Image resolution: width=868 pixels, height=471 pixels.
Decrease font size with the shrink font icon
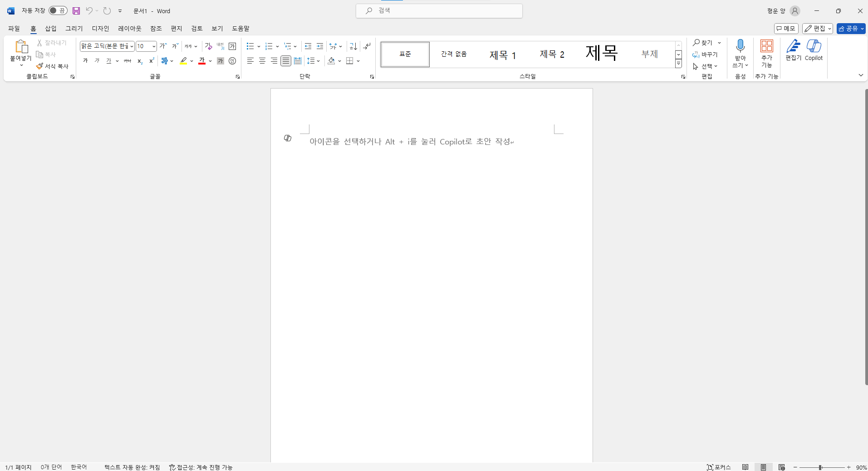pyautogui.click(x=175, y=46)
